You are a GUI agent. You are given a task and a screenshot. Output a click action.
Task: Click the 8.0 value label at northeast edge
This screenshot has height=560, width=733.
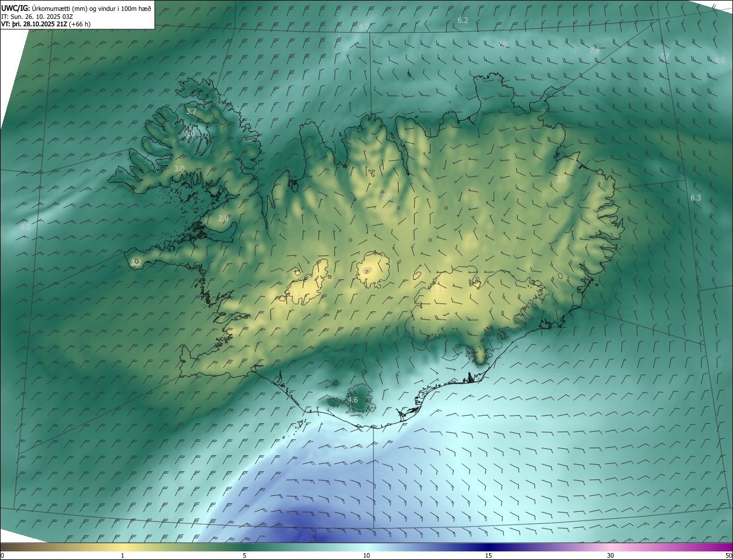click(x=720, y=60)
